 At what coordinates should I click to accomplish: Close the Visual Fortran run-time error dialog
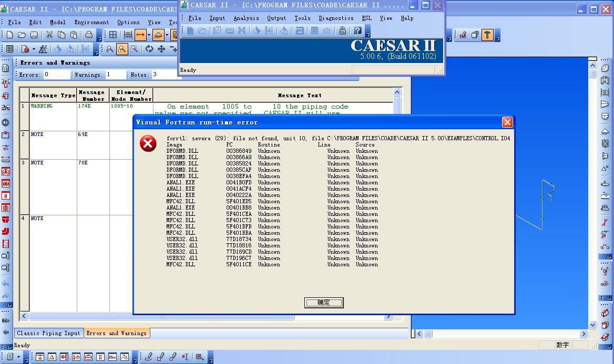coord(507,122)
